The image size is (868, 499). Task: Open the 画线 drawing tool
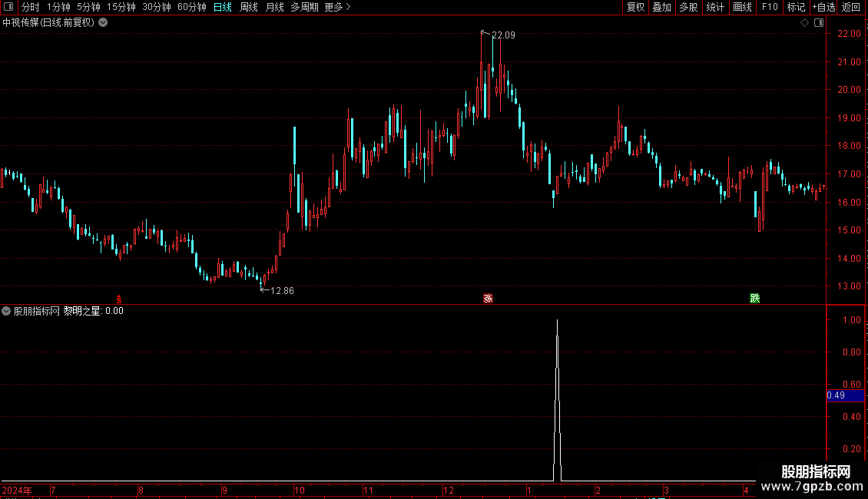pos(742,7)
